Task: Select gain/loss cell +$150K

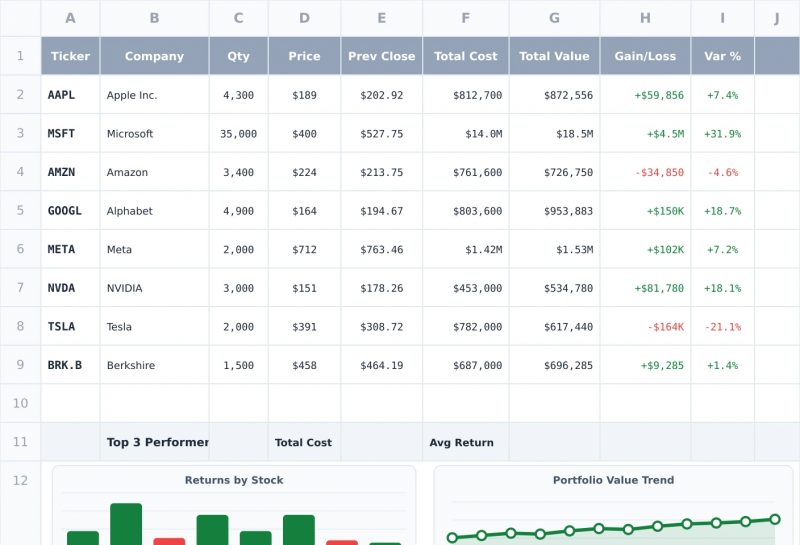Action: click(x=645, y=211)
